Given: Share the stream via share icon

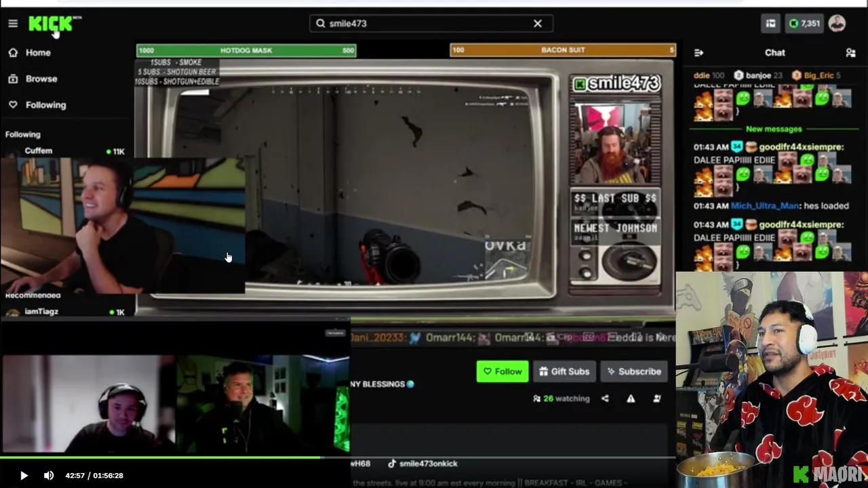Looking at the screenshot, I should point(605,399).
